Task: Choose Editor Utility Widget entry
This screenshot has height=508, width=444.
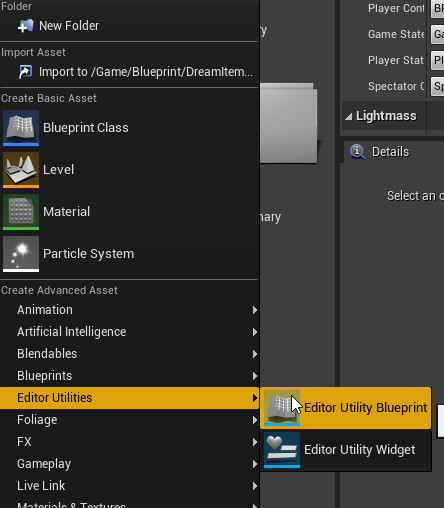Action: (346, 450)
